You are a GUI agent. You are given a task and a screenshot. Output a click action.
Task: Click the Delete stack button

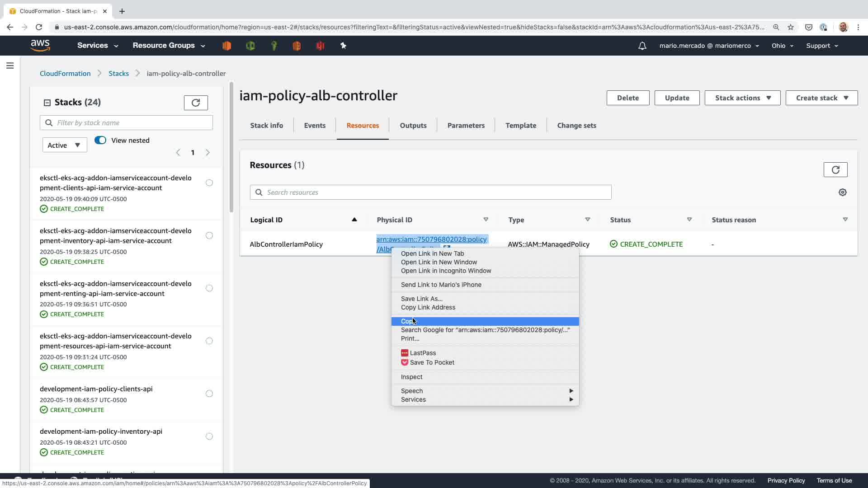[627, 98]
